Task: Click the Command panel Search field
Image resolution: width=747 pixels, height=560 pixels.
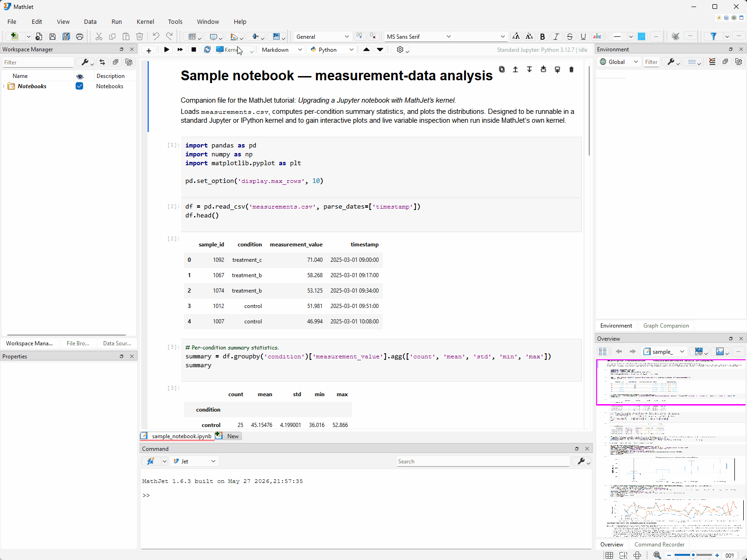Action: (x=483, y=461)
